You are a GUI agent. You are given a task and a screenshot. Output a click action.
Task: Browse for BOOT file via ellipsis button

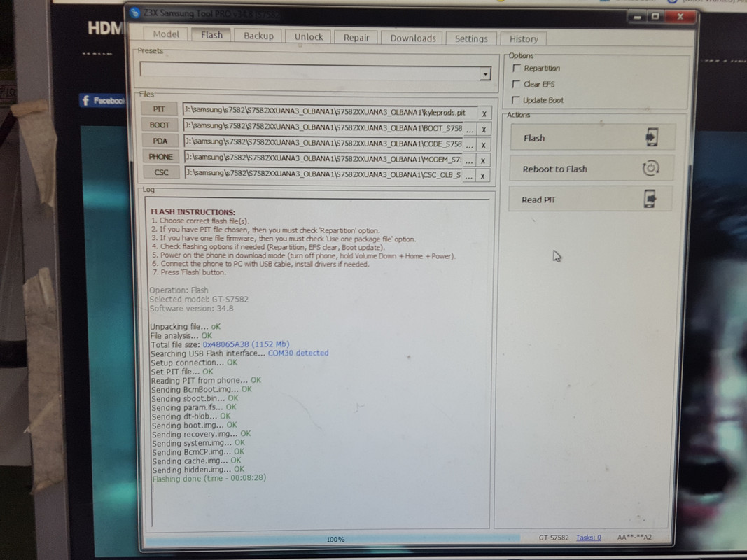470,129
